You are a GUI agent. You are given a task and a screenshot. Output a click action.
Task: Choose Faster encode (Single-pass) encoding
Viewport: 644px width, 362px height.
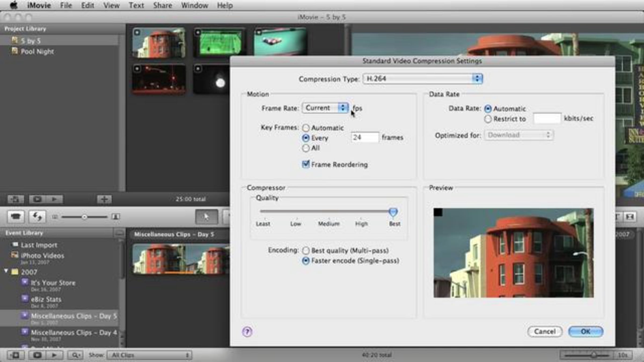click(x=306, y=261)
